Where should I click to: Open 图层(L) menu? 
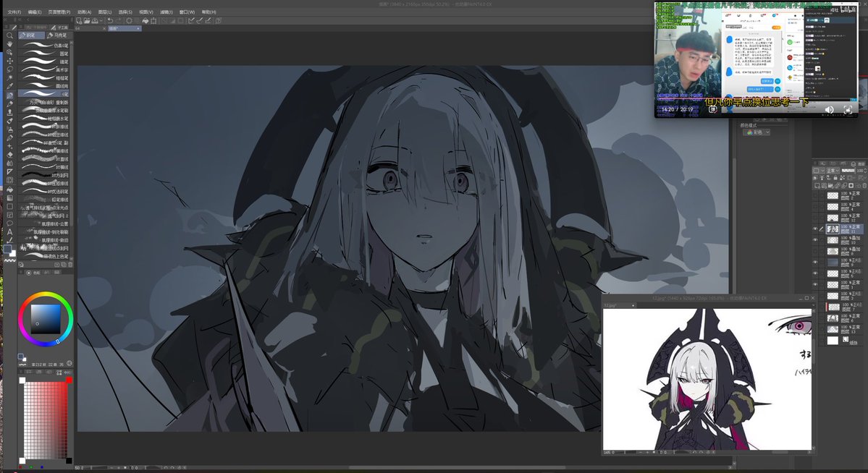pos(105,12)
